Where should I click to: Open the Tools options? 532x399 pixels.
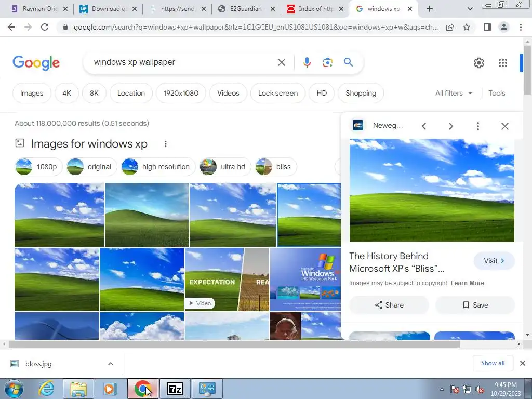[x=497, y=93]
